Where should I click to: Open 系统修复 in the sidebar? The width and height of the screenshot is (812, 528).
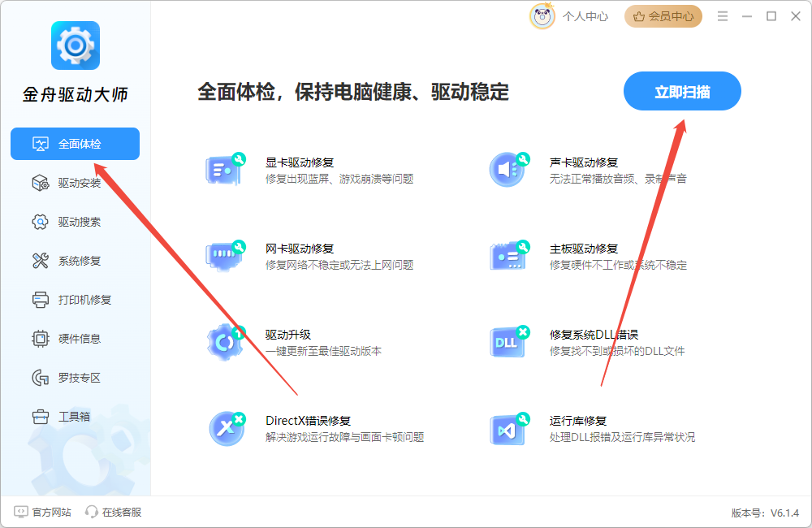pyautogui.click(x=75, y=261)
